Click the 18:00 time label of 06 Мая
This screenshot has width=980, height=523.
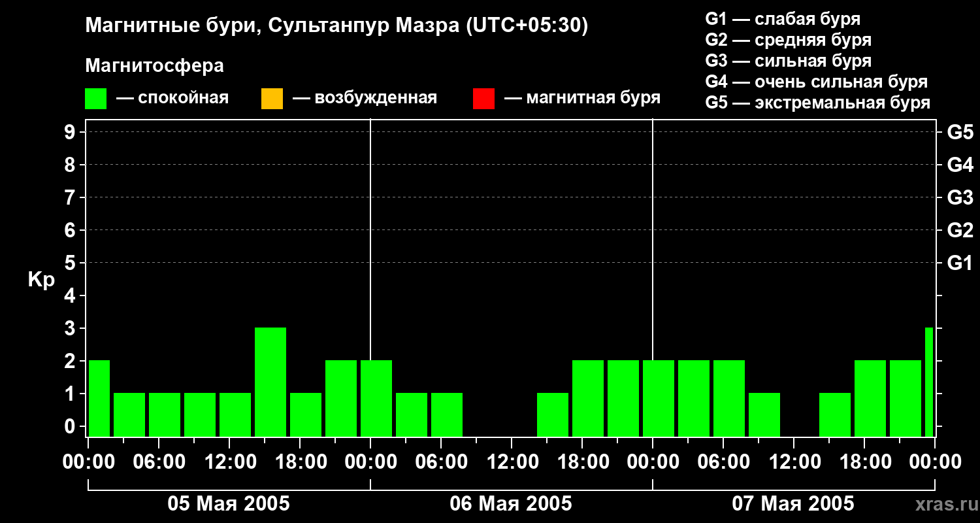(x=582, y=462)
